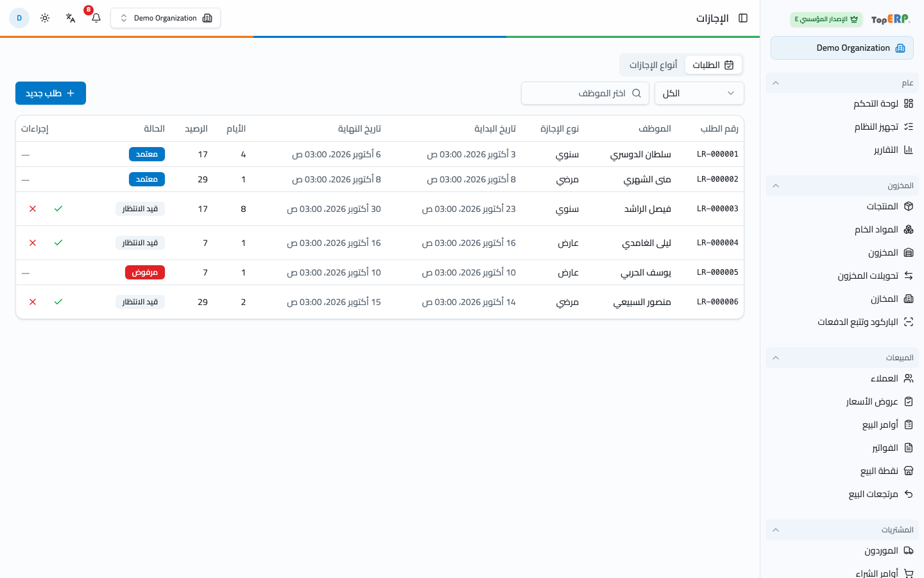The width and height of the screenshot is (924, 578).
Task: Reject leave request LR-000003 with the red X
Action: [x=33, y=209]
